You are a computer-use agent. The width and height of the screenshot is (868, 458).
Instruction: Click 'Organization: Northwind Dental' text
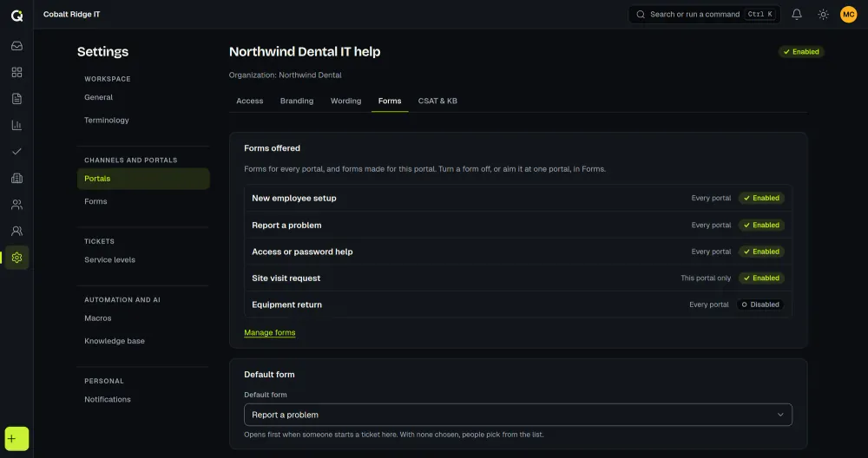[x=285, y=75]
